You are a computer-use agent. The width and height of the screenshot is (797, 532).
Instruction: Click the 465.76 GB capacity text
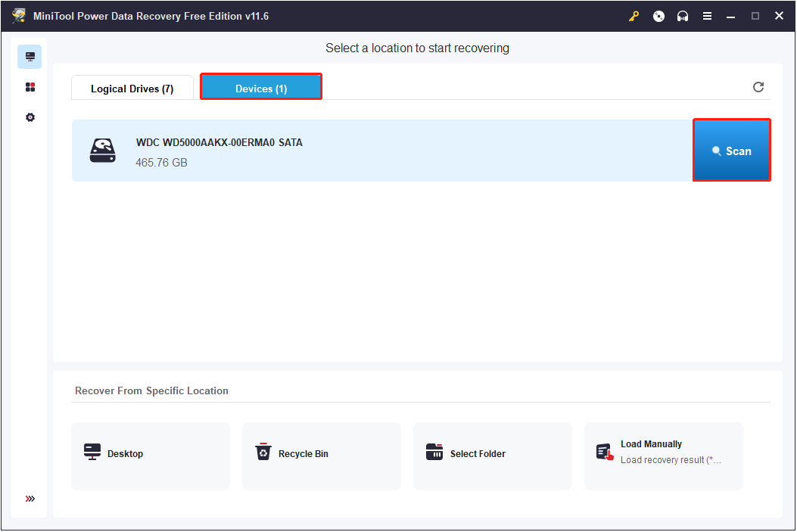click(x=162, y=163)
